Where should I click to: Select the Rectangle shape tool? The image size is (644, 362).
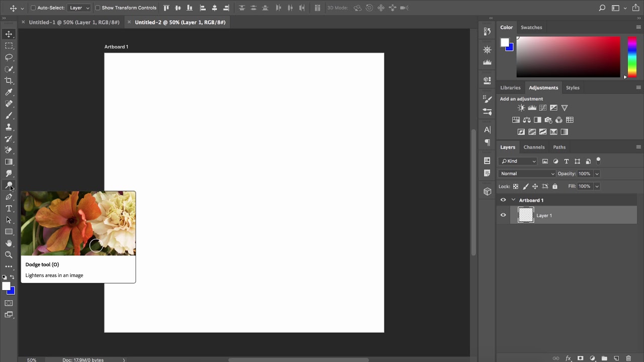(9, 232)
